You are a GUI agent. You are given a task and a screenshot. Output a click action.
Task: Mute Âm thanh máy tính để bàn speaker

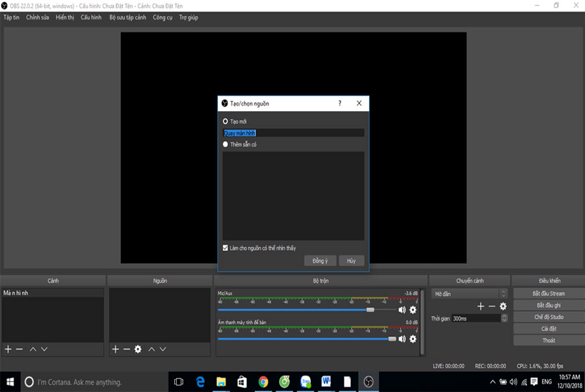pyautogui.click(x=402, y=339)
